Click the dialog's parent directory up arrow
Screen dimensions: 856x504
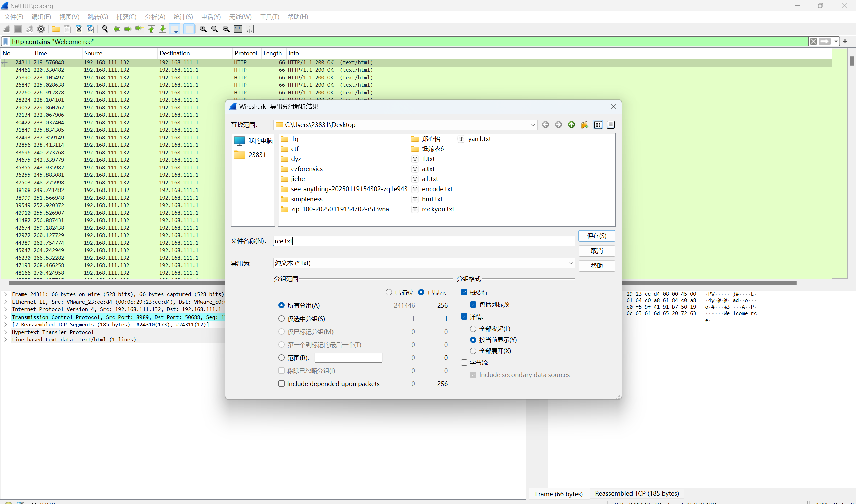(572, 125)
